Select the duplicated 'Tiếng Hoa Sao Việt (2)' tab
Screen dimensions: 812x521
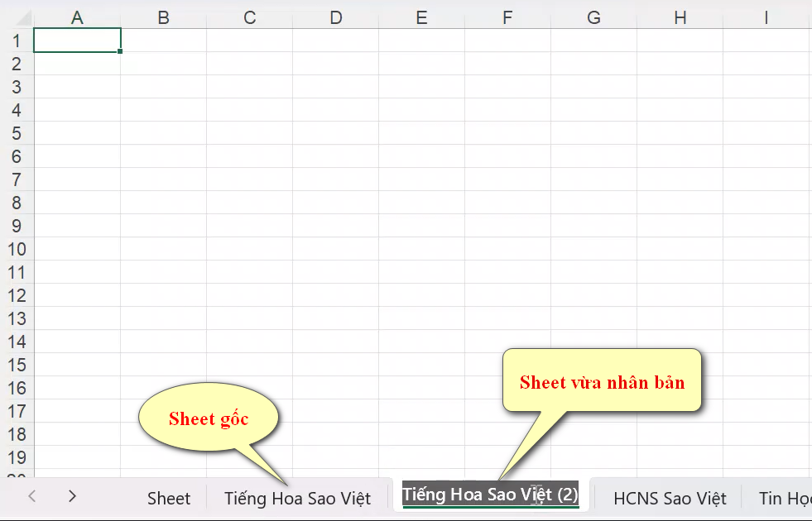(489, 497)
